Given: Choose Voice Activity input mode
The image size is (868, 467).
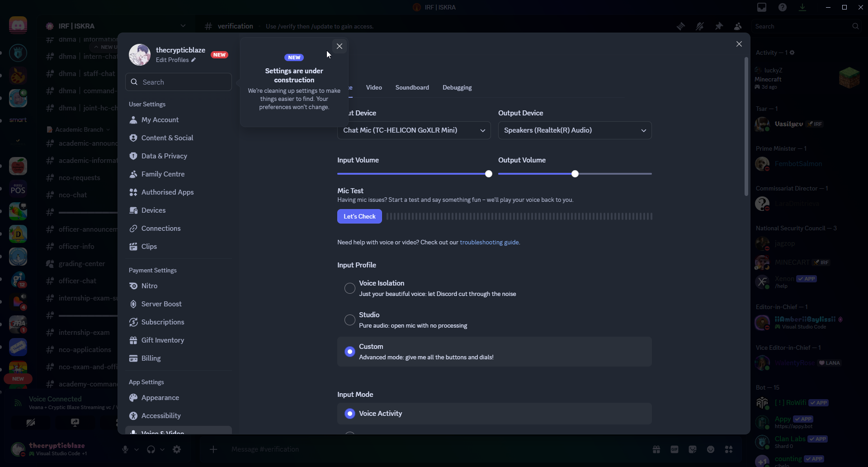Looking at the screenshot, I should (x=349, y=414).
